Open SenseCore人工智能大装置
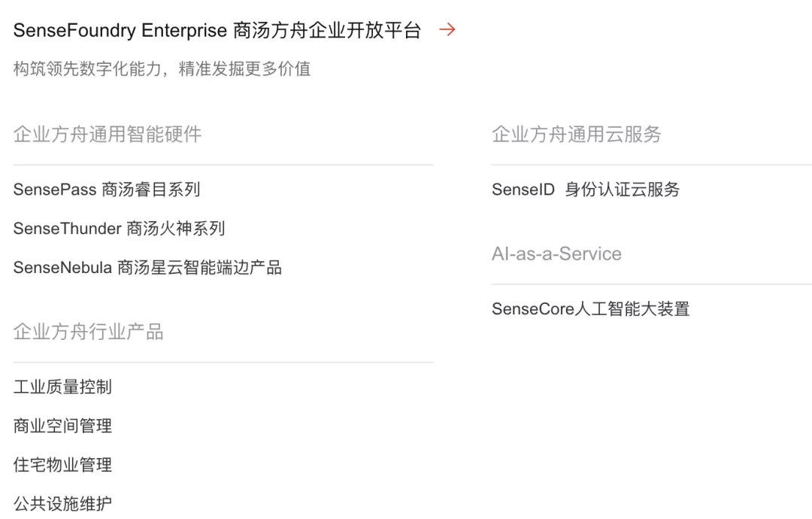 coord(591,309)
